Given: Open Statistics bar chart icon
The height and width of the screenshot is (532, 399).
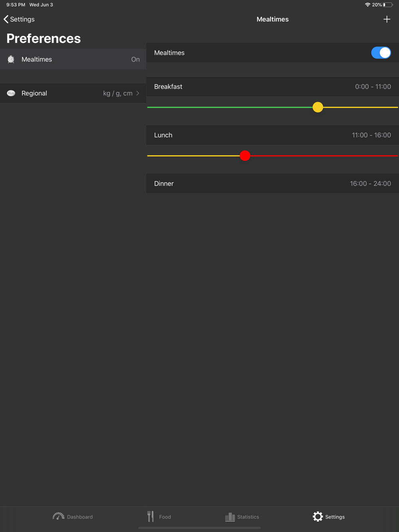Looking at the screenshot, I should pos(230,517).
